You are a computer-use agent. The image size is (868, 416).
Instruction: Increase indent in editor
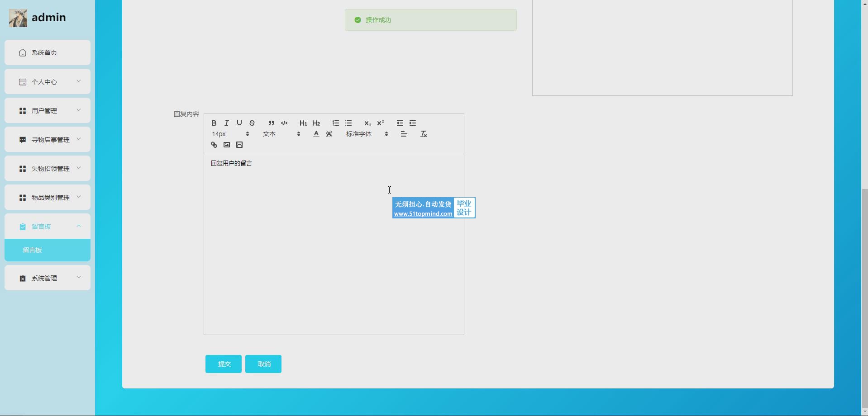[x=413, y=123]
